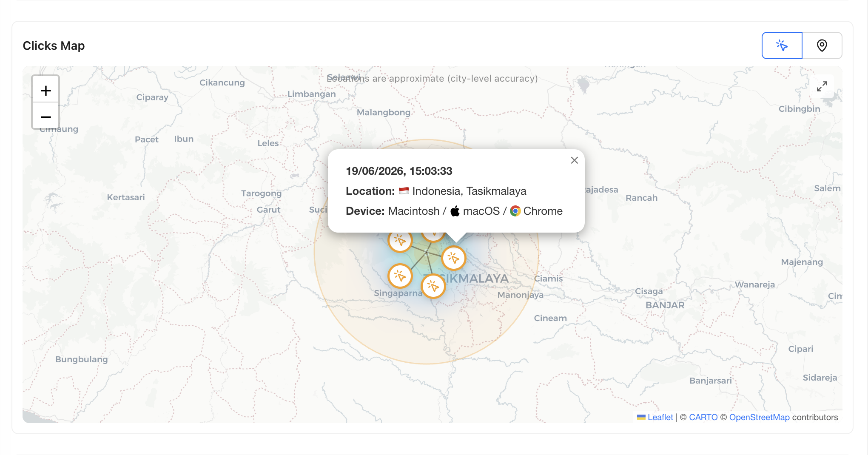Image resolution: width=868 pixels, height=455 pixels.
Task: Click the Kertasari map label
Action: (125, 197)
